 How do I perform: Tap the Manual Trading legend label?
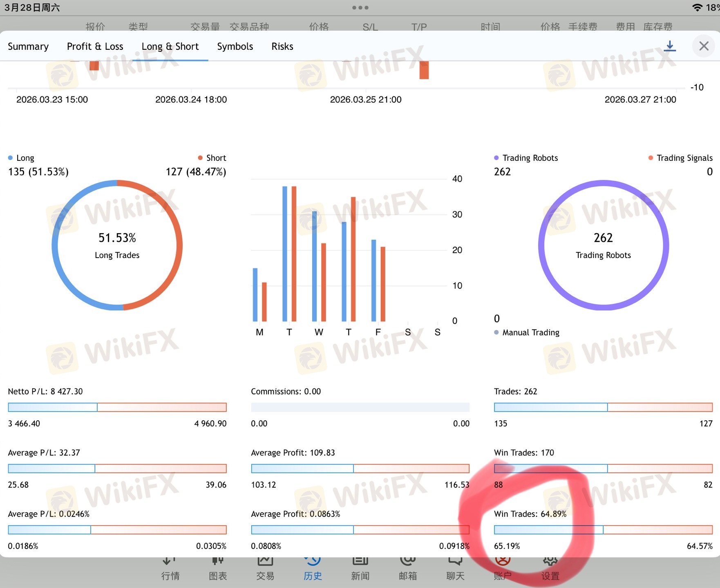click(531, 332)
